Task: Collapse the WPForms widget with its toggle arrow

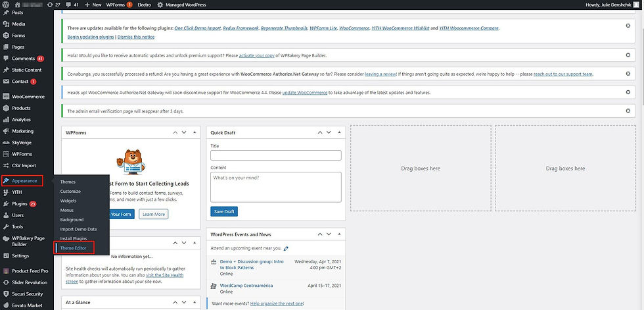Action: tap(195, 132)
